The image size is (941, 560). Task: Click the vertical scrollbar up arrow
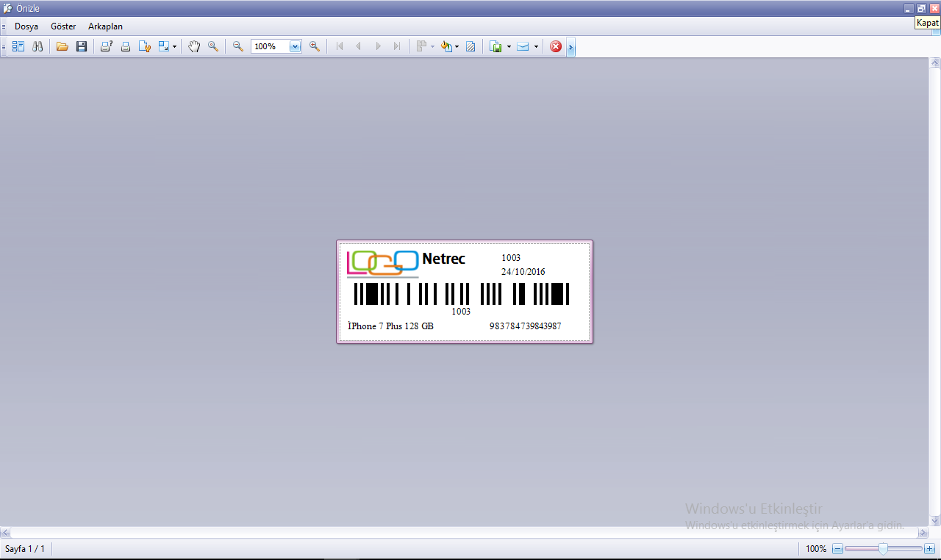coord(935,63)
